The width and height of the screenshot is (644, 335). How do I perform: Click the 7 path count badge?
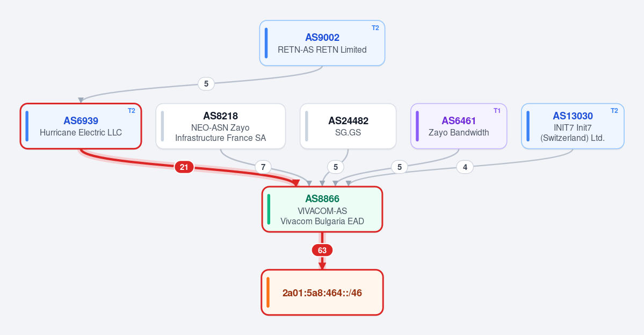[263, 167]
